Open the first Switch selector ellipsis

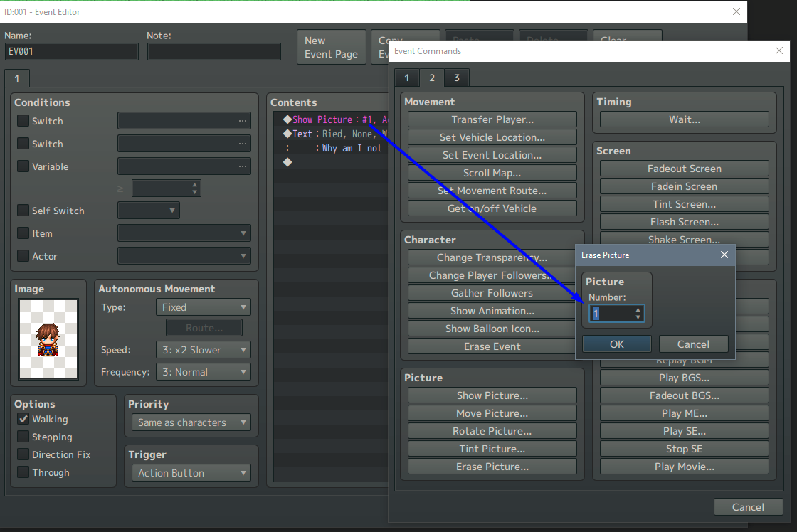click(x=243, y=121)
